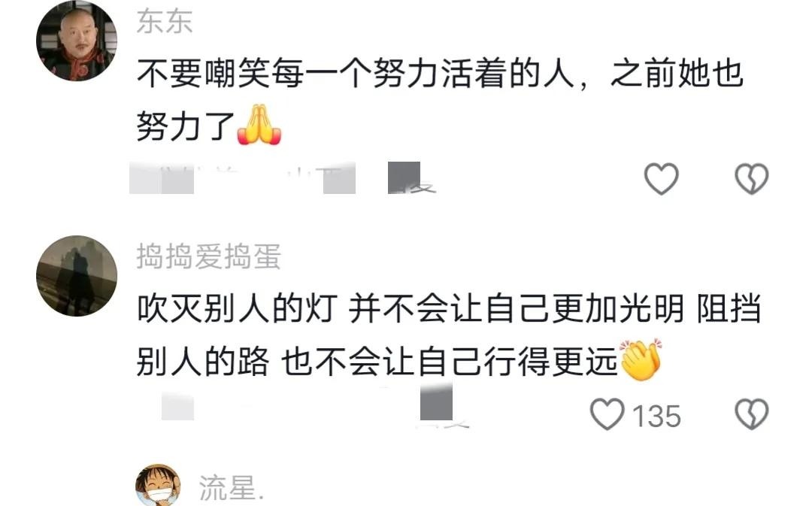The width and height of the screenshot is (812, 506).
Task: Tap the clapping hands emoji
Action: coord(641,359)
